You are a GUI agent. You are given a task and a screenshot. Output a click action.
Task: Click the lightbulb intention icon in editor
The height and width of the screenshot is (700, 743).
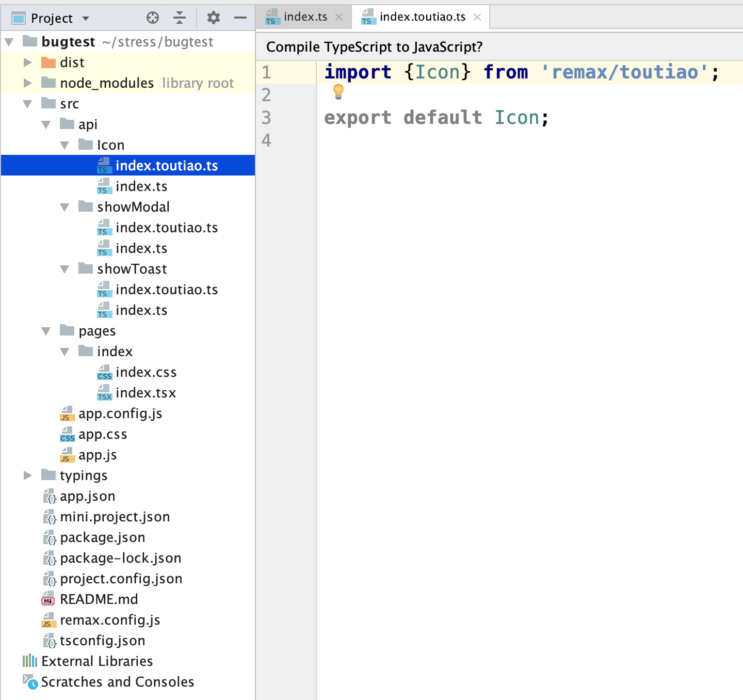pyautogui.click(x=338, y=92)
